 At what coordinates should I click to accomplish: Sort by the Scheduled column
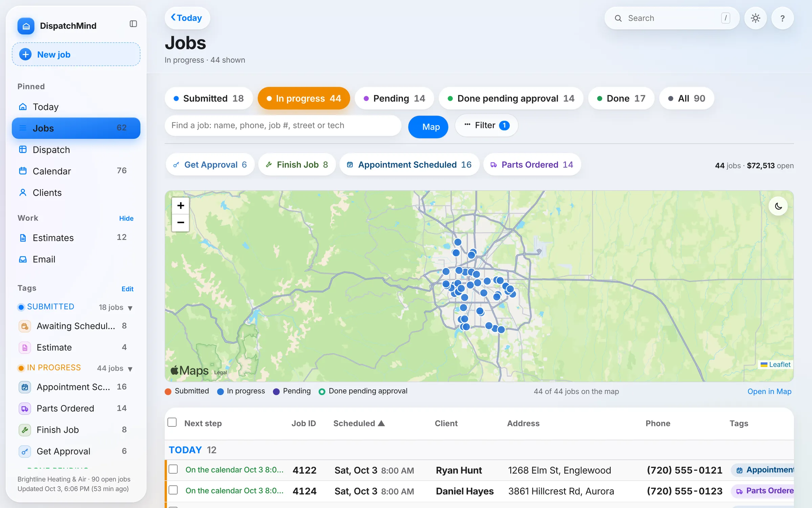pos(359,423)
